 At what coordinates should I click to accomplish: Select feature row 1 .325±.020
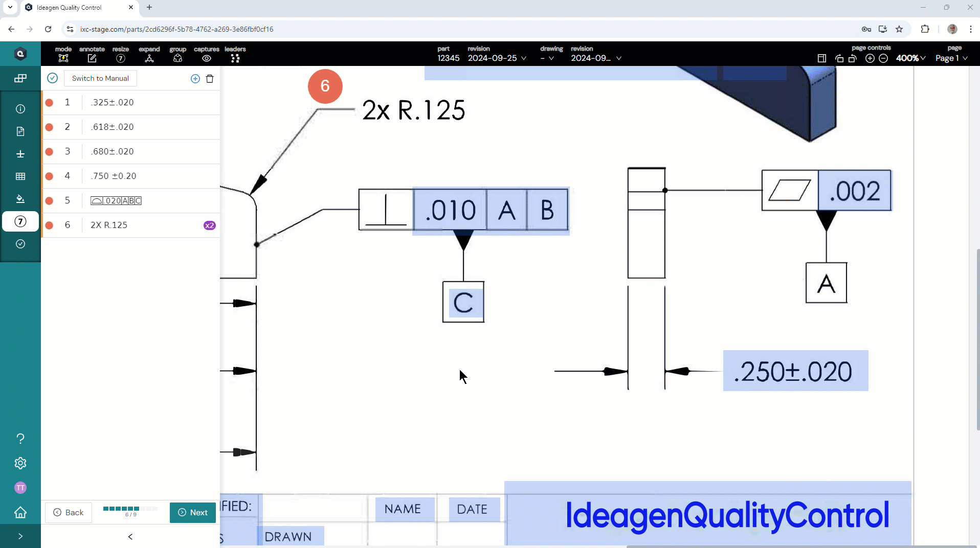[131, 102]
